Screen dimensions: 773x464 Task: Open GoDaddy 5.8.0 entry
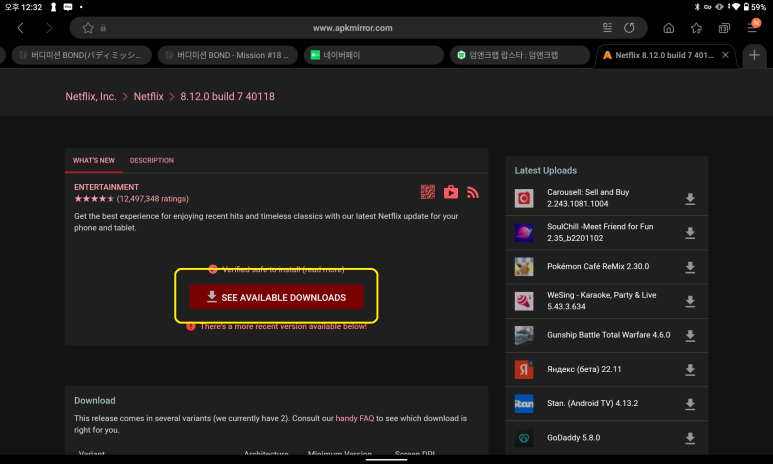click(x=573, y=438)
